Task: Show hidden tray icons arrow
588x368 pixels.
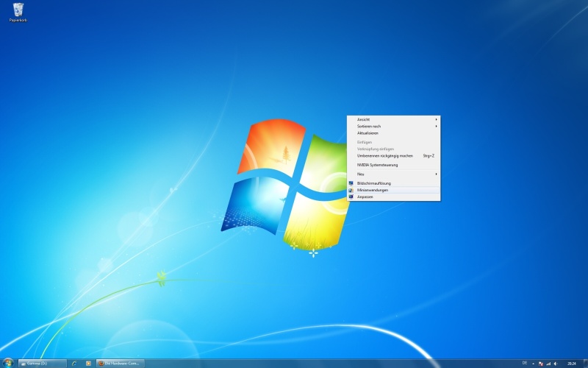Action: (533, 364)
